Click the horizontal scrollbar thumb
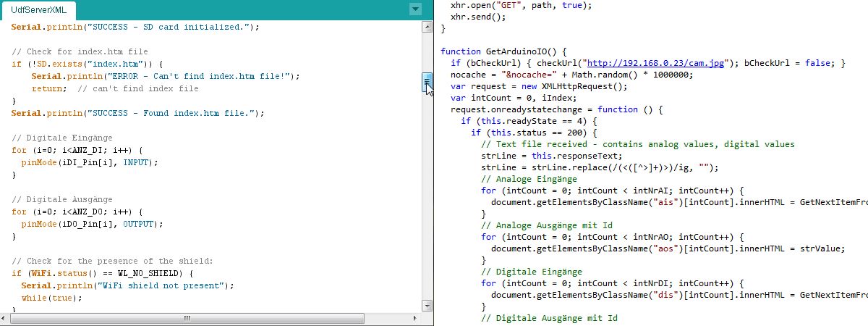Image resolution: width=868 pixels, height=326 pixels. pos(187,318)
